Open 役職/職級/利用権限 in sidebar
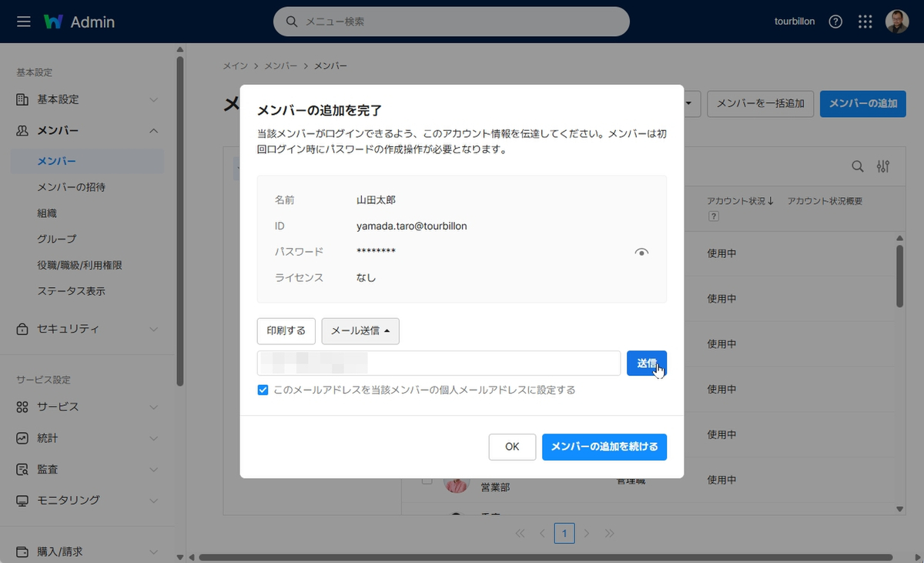Viewport: 924px width, 563px height. tap(80, 266)
